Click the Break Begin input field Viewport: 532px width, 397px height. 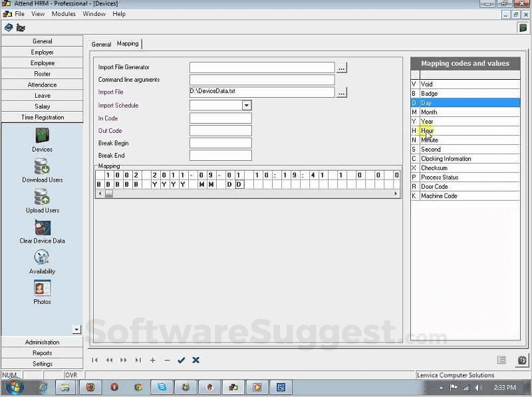[x=221, y=143]
